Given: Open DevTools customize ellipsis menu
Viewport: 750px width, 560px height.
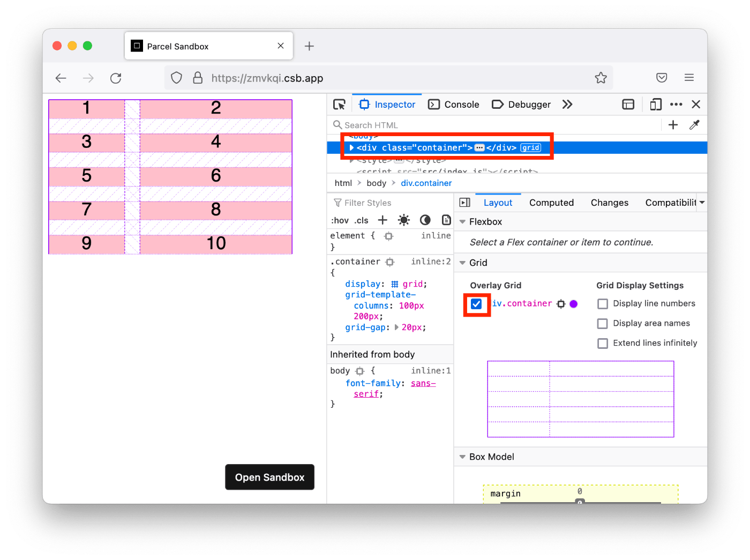Looking at the screenshot, I should click(x=676, y=104).
